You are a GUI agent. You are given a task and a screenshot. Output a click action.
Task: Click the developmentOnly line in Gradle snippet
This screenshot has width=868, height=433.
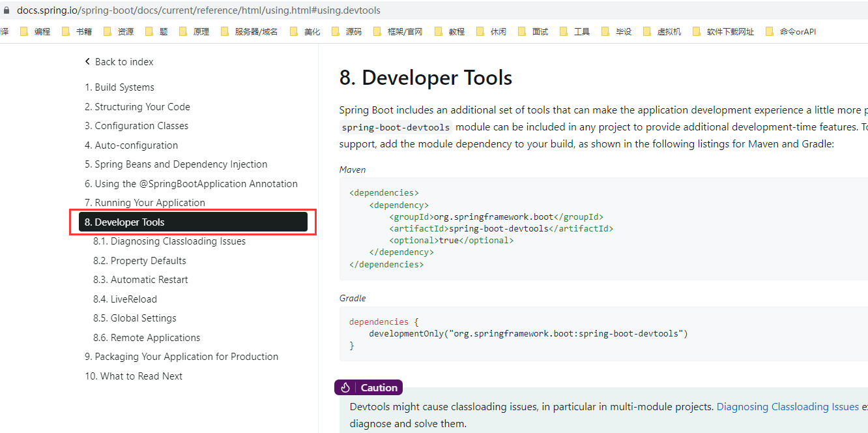pos(528,333)
